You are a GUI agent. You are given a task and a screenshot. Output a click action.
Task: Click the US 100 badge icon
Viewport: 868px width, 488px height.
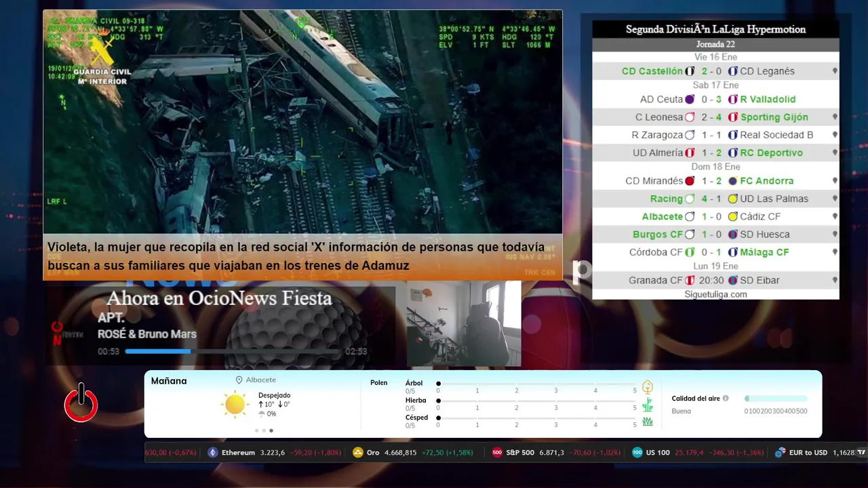[637, 453]
